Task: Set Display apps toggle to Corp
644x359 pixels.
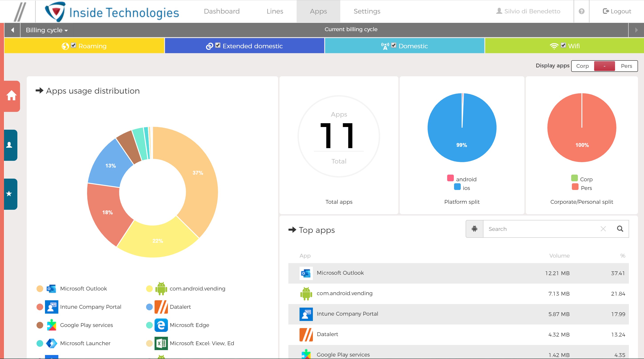Action: point(583,66)
